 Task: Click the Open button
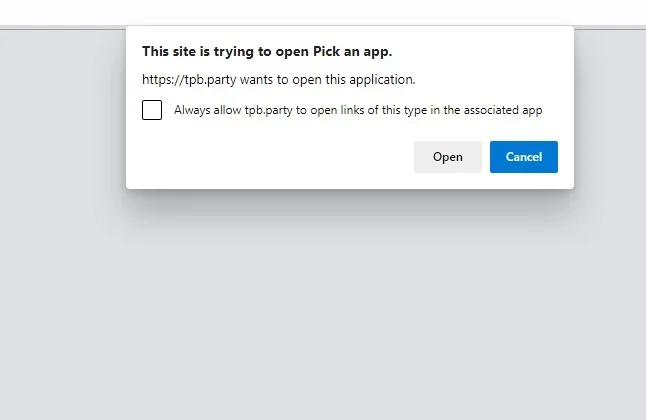[x=447, y=157]
